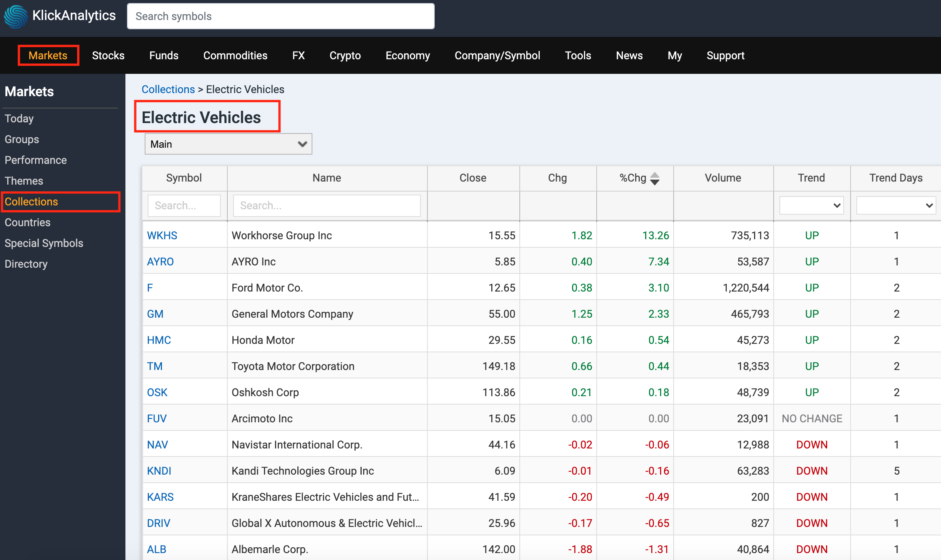Open the Funds menu

tap(164, 55)
